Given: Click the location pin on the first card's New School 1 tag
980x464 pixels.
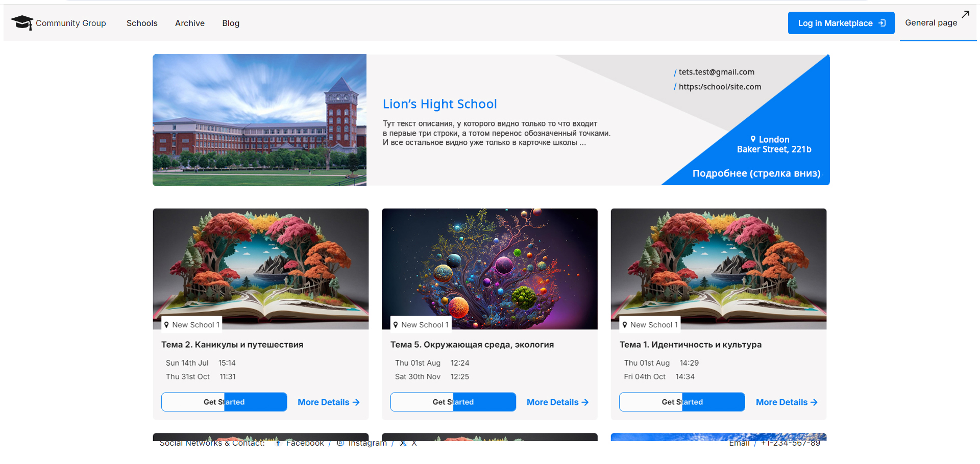Looking at the screenshot, I should pyautogui.click(x=166, y=325).
